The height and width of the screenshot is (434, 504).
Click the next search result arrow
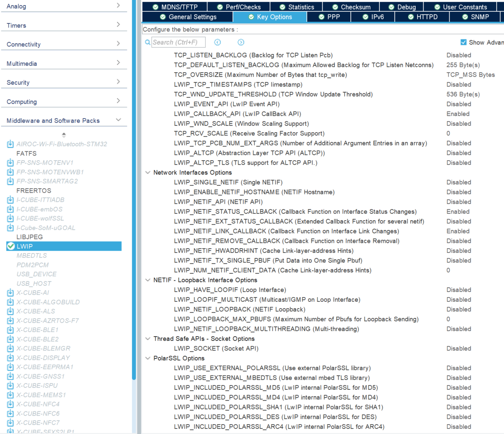(241, 42)
